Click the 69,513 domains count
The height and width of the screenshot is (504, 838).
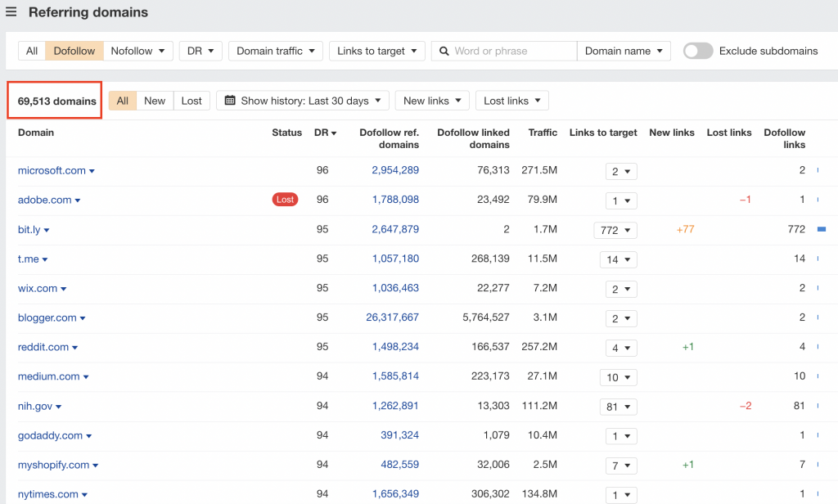pyautogui.click(x=56, y=101)
